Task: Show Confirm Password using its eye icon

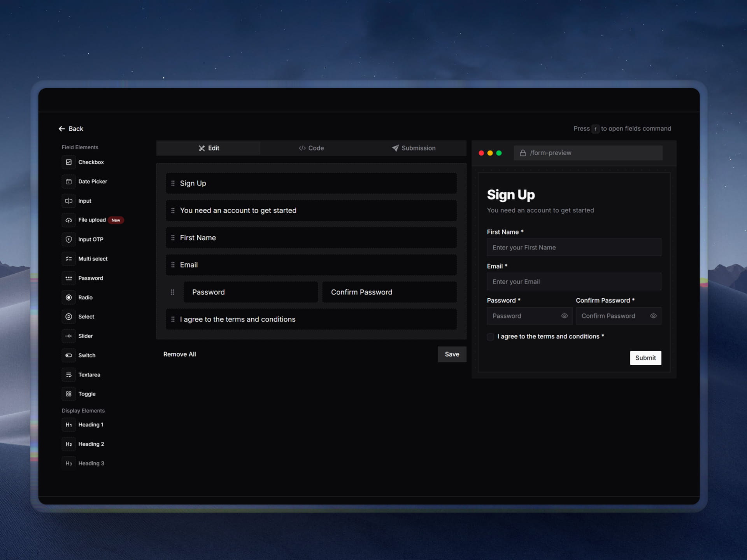Action: click(x=653, y=316)
